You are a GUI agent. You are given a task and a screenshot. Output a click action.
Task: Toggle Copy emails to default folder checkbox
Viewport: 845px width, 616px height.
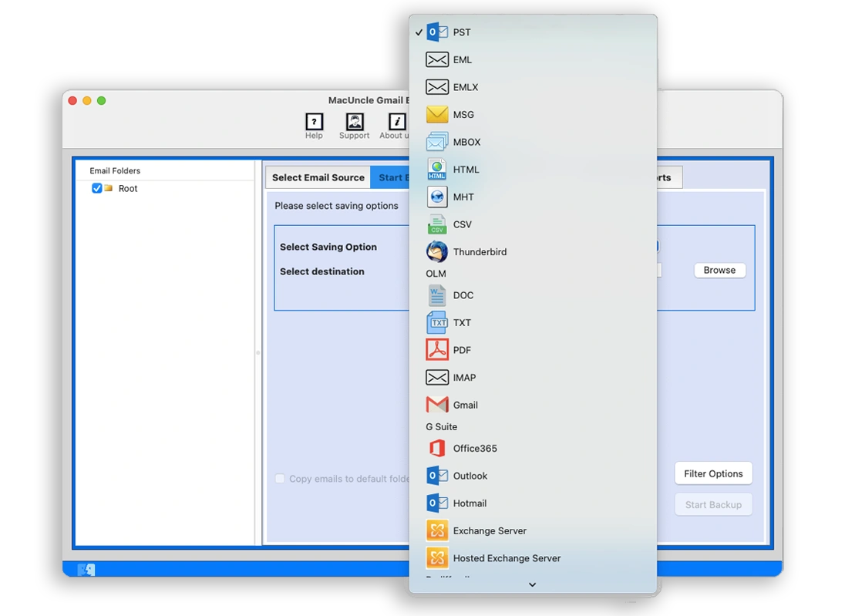[x=280, y=479]
